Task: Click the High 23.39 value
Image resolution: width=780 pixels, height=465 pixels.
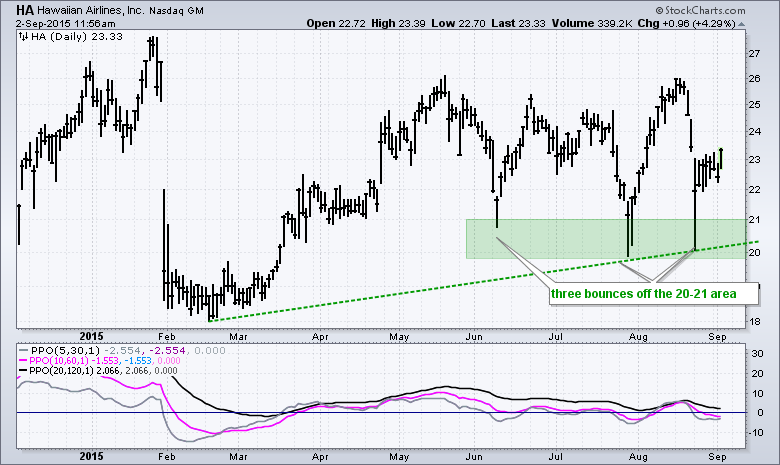Action: point(398,23)
